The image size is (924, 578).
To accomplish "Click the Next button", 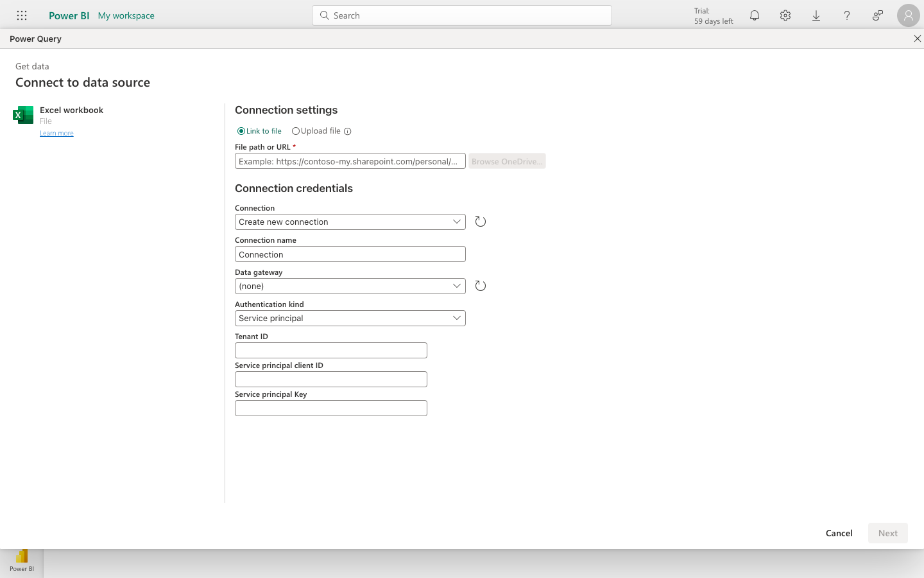I will point(888,533).
